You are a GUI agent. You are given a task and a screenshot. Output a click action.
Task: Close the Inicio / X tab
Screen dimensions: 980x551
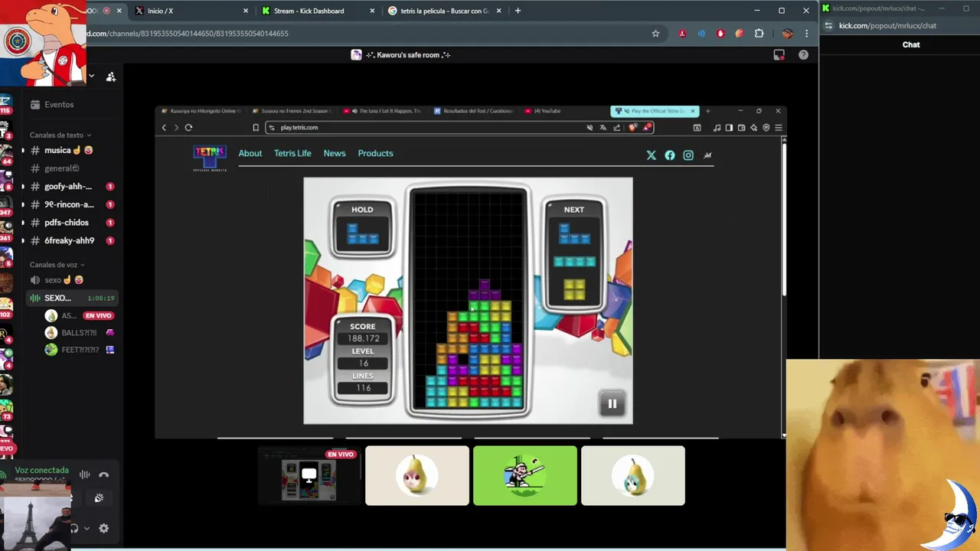click(x=246, y=11)
